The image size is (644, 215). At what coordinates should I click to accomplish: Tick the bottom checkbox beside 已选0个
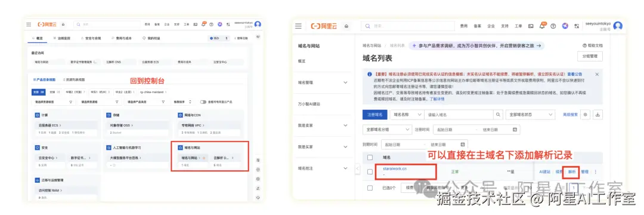(370, 188)
